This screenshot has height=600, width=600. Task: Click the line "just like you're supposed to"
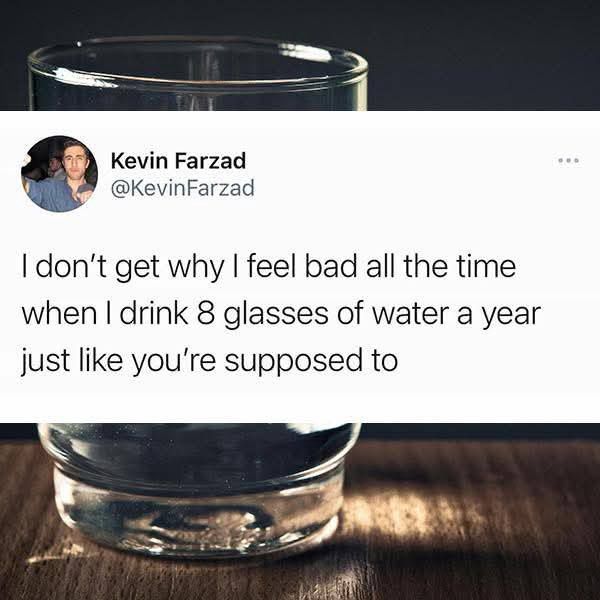pyautogui.click(x=209, y=360)
